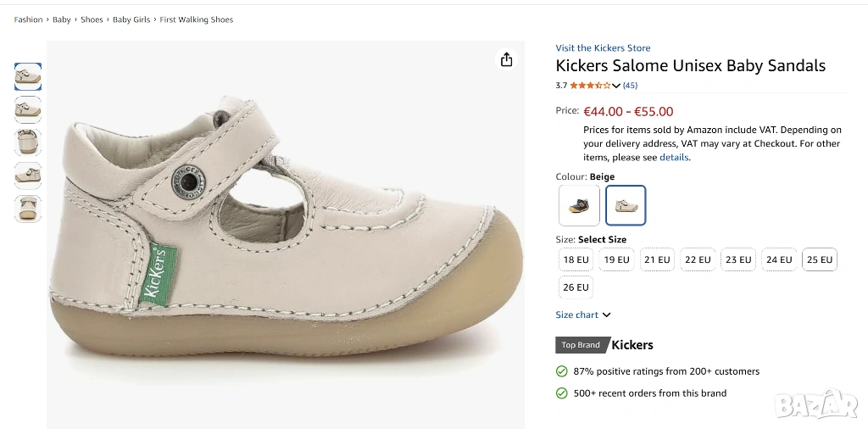This screenshot has width=868, height=429.
Task: Visit the Kickers Store link
Action: 603,48
